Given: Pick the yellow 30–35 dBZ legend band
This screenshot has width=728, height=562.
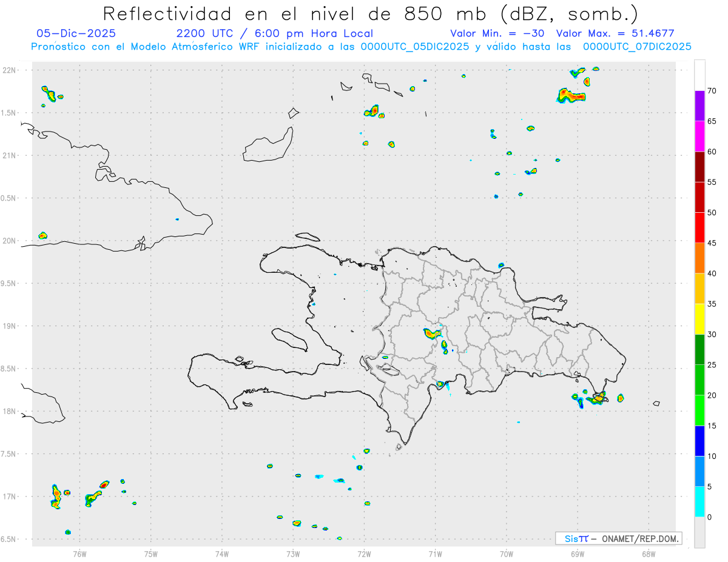Looking at the screenshot, I should click(x=699, y=319).
